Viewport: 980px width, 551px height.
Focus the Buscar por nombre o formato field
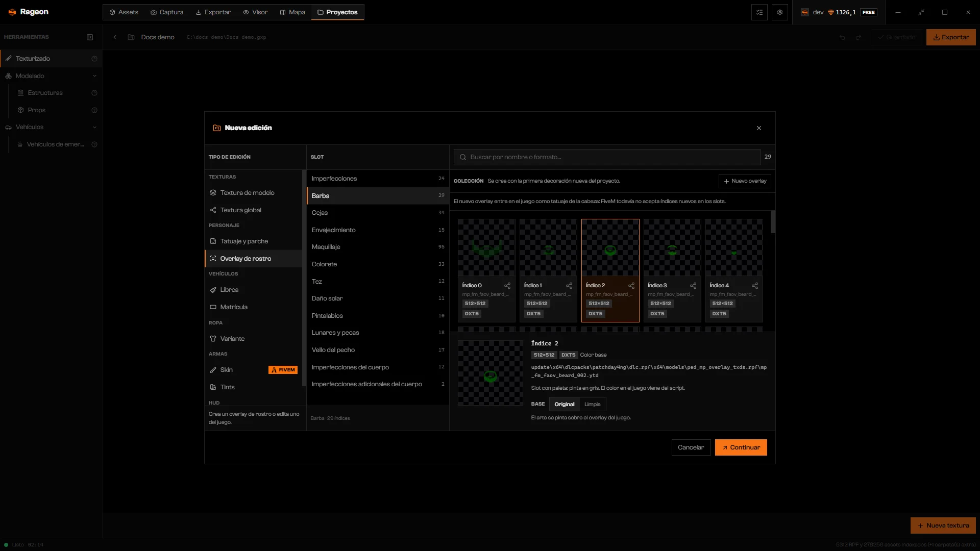click(x=607, y=157)
